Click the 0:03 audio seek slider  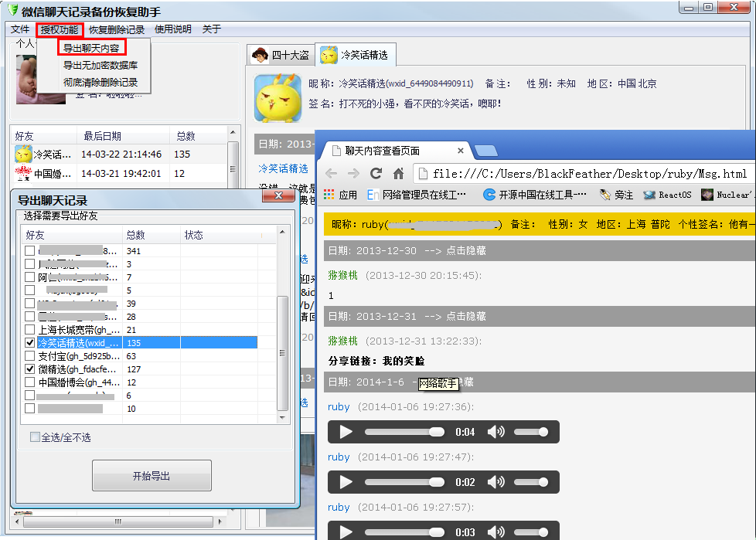(404, 532)
